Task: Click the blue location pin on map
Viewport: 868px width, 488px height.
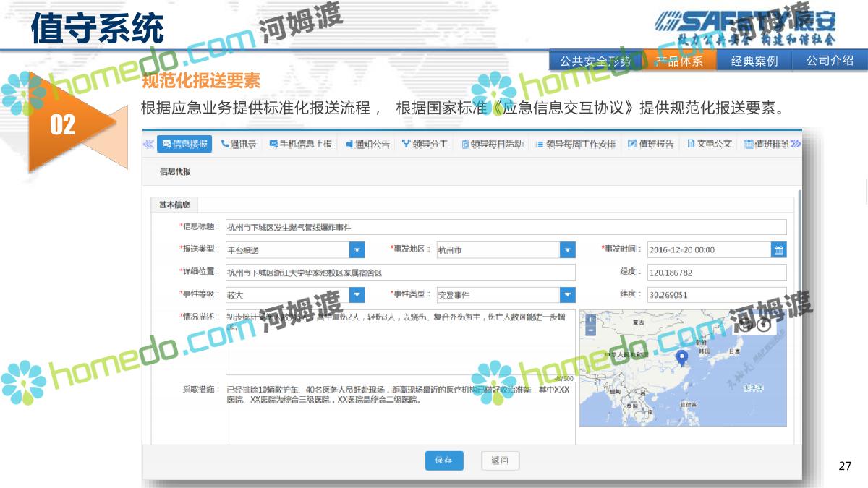Action: pos(681,356)
